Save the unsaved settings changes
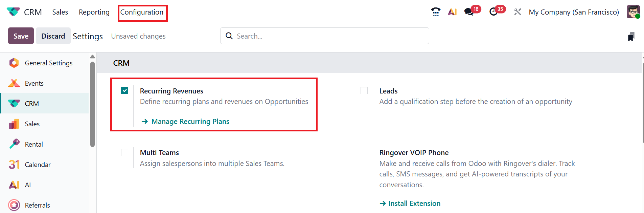The height and width of the screenshot is (213, 644). pos(21,36)
